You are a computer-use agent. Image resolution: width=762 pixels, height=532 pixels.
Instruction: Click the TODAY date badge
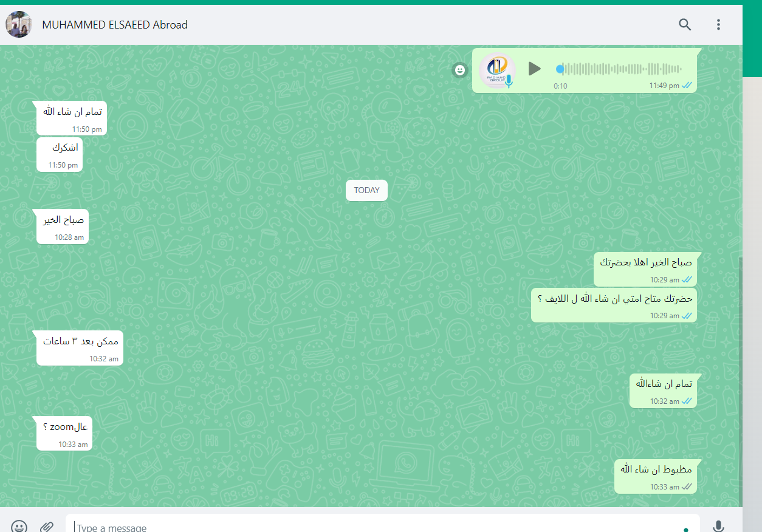[x=366, y=190]
